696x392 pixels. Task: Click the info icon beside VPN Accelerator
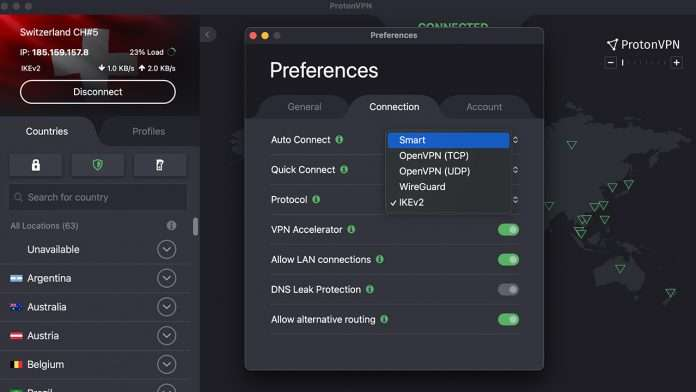[351, 230]
